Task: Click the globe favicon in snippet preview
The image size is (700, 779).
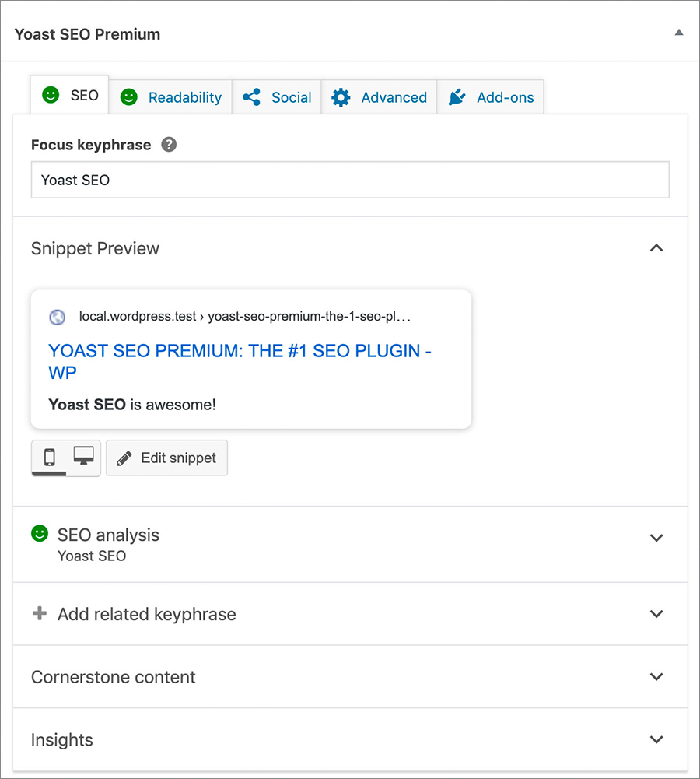Action: pyautogui.click(x=57, y=317)
